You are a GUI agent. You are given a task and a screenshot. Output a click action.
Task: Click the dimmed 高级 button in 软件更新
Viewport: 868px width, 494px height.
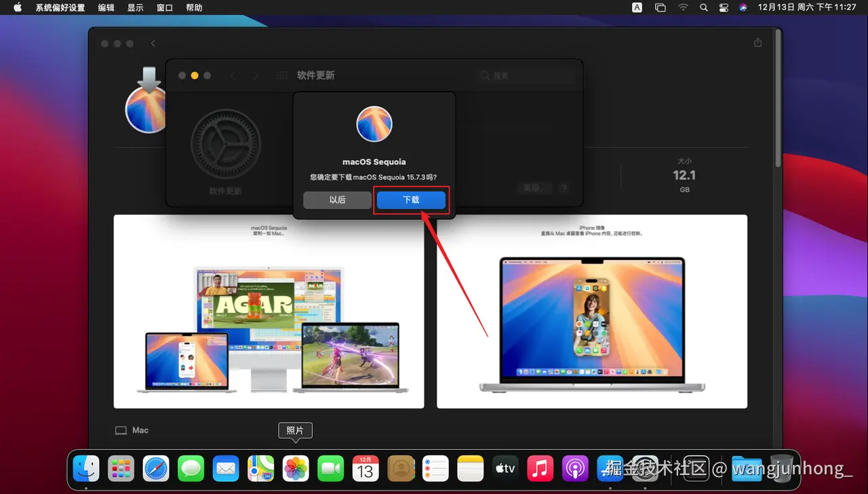click(x=534, y=188)
